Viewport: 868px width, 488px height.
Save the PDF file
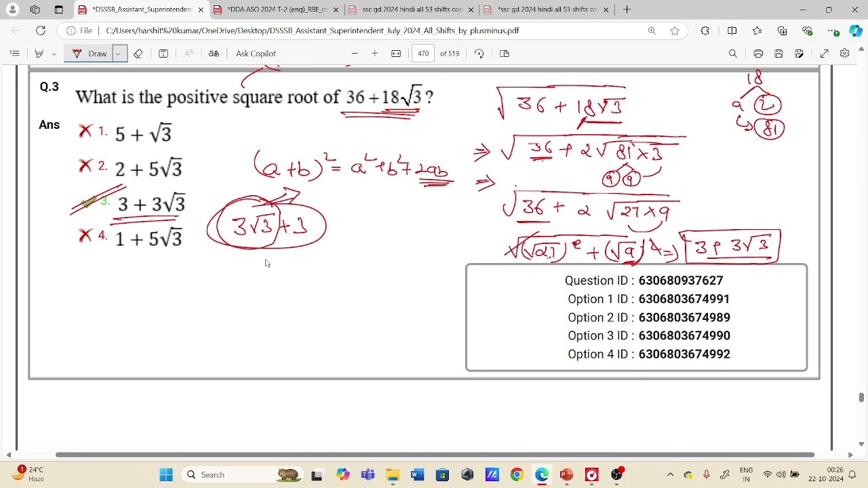point(778,54)
